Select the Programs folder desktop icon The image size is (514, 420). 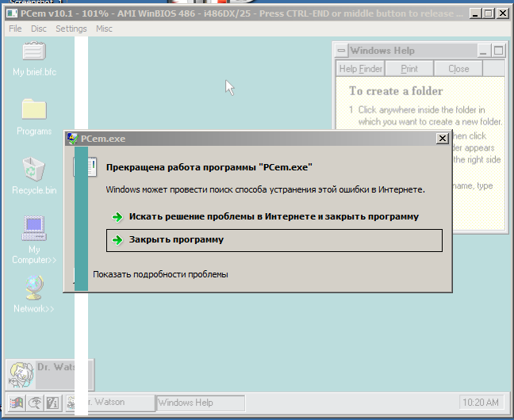[34, 117]
